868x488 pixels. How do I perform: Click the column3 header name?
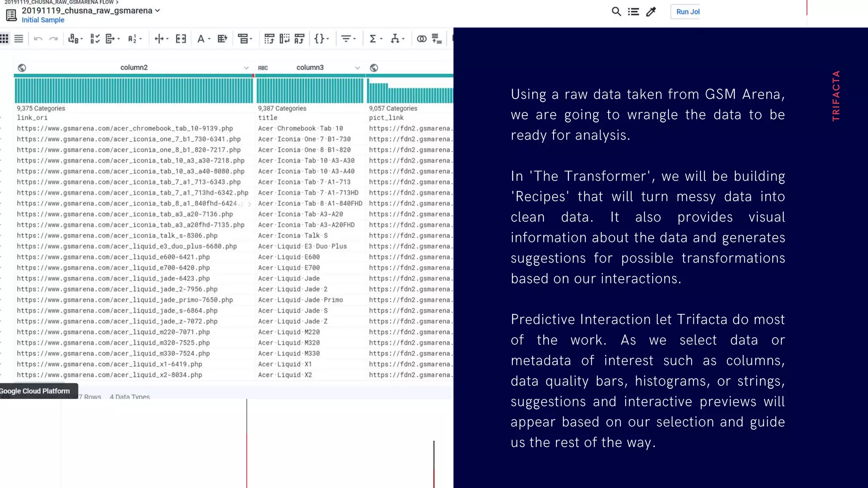(310, 67)
